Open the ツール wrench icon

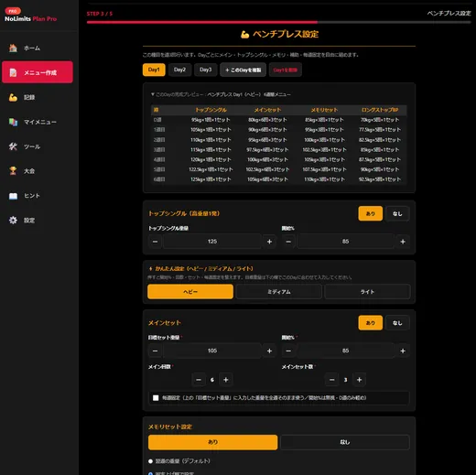tap(13, 146)
